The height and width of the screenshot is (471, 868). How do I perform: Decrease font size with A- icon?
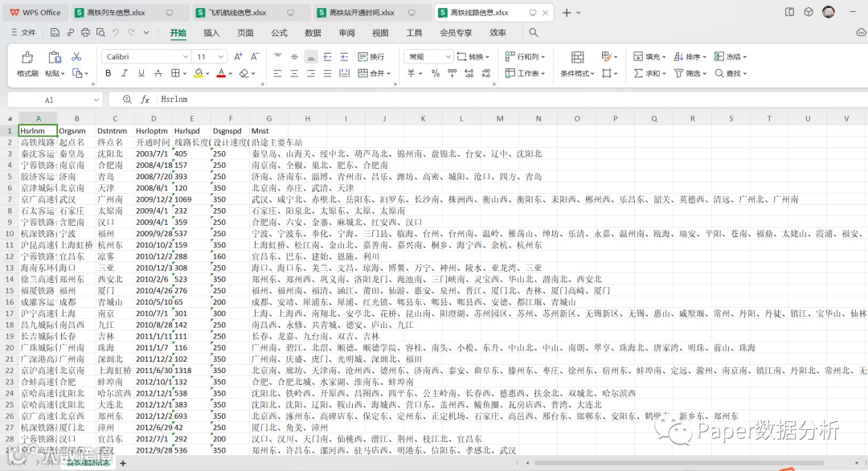pyautogui.click(x=255, y=56)
